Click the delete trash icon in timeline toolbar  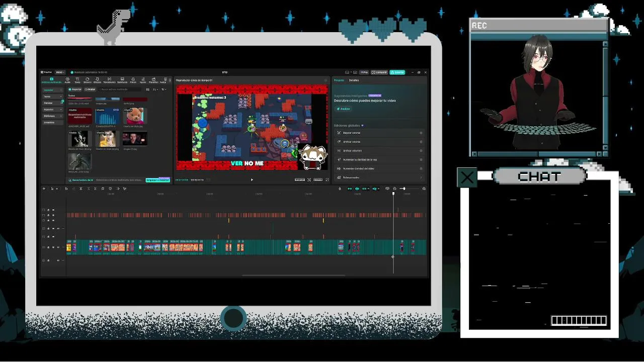[103, 189]
